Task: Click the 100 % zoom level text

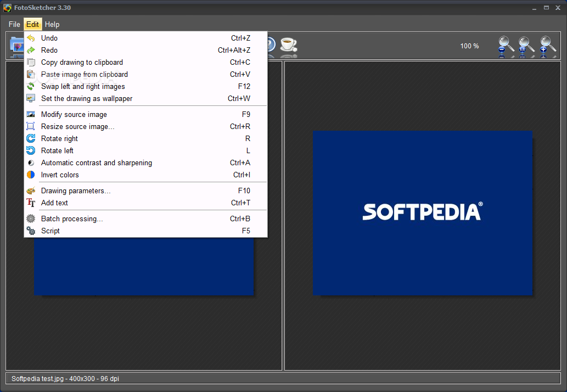Action: coord(469,46)
